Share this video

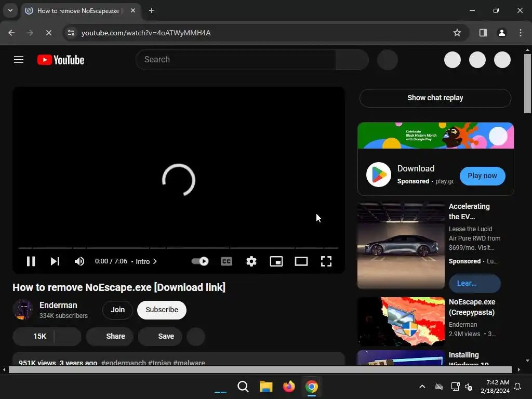click(110, 336)
